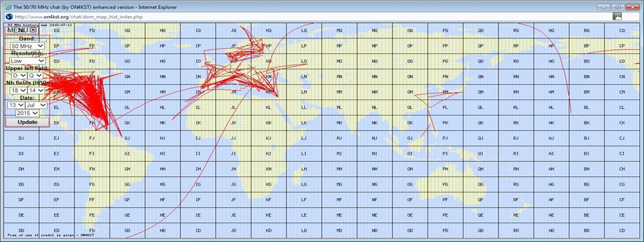The image size is (644, 242).
Task: Open the Resolution dropdown set to Low
Action: [x=27, y=61]
